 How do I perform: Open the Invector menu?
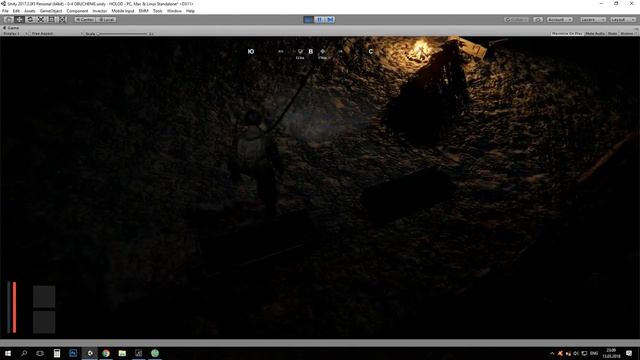(100, 11)
